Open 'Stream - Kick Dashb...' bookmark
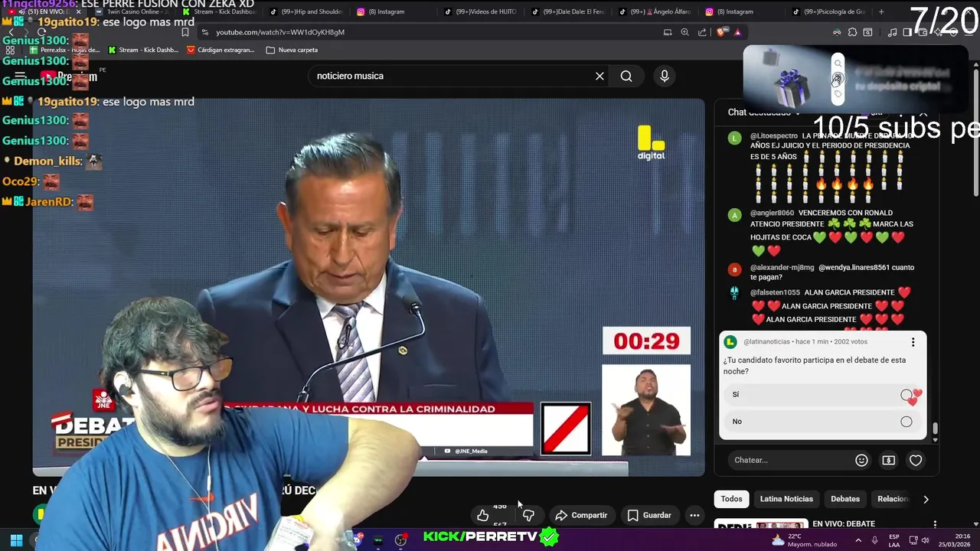Viewport: 980px width, 551px height. [x=143, y=50]
